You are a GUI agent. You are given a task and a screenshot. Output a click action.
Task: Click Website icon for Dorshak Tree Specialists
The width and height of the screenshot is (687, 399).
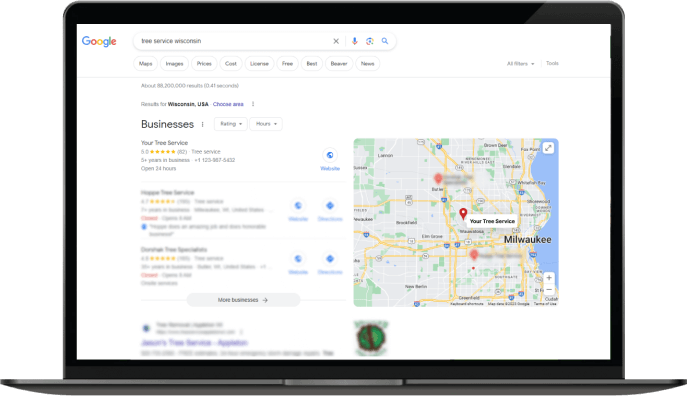point(298,259)
